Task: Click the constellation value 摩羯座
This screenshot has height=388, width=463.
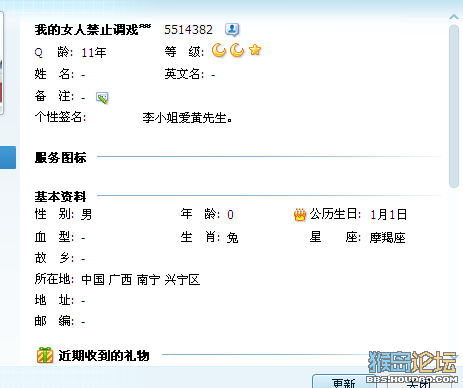Action: coord(387,238)
